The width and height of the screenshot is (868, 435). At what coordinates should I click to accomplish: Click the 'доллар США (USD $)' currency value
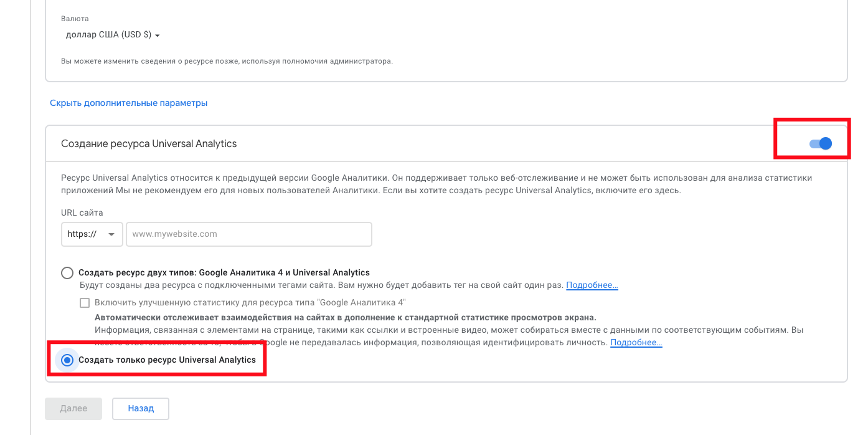point(108,35)
